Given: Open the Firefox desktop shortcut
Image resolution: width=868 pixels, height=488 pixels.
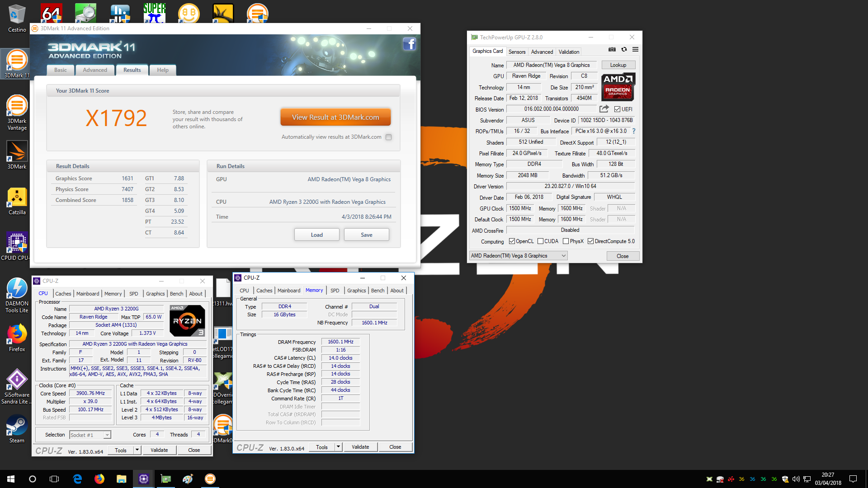Looking at the screenshot, I should 17,338.
